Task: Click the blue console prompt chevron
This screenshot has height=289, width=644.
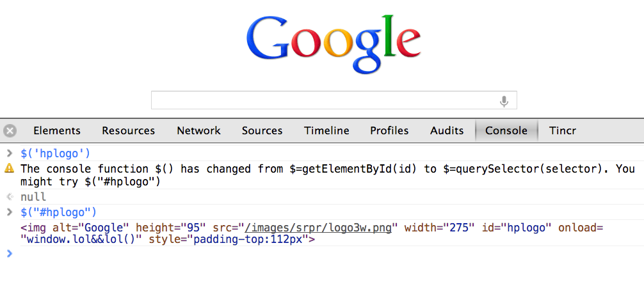Action: pos(10,254)
